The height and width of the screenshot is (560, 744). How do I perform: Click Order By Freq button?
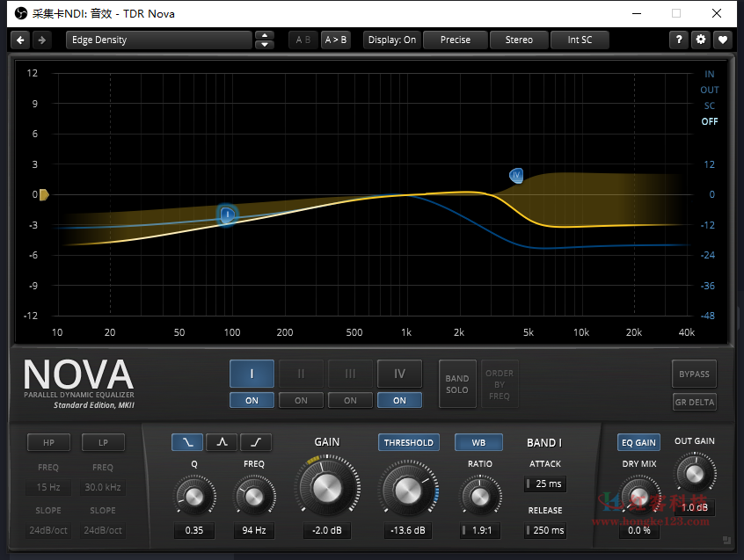pos(500,384)
